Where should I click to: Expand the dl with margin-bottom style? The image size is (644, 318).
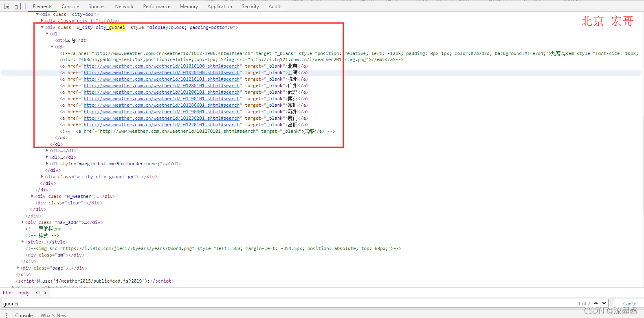[47, 164]
